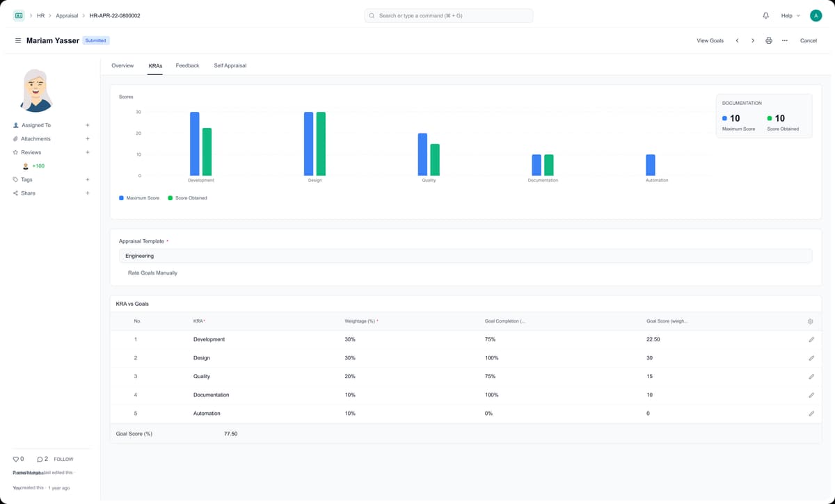
Task: Open the three-dot more actions menu
Action: 785,40
